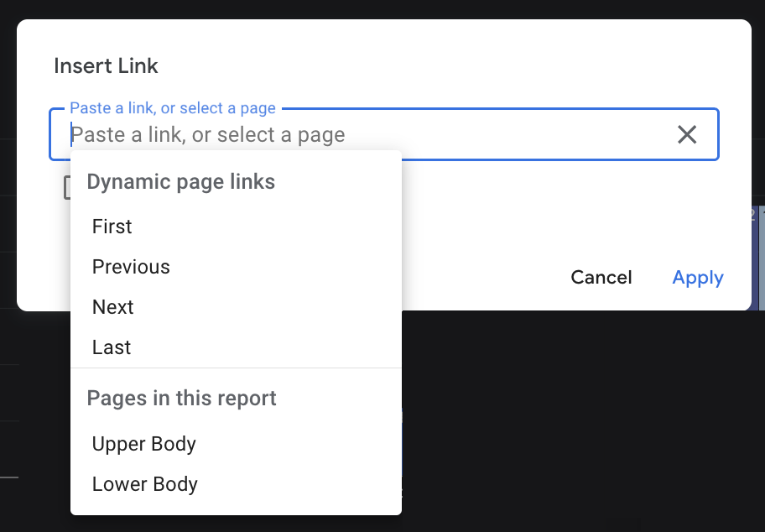Click the purple-blue strip at the right edge
The height and width of the screenshot is (532, 765).
758,252
